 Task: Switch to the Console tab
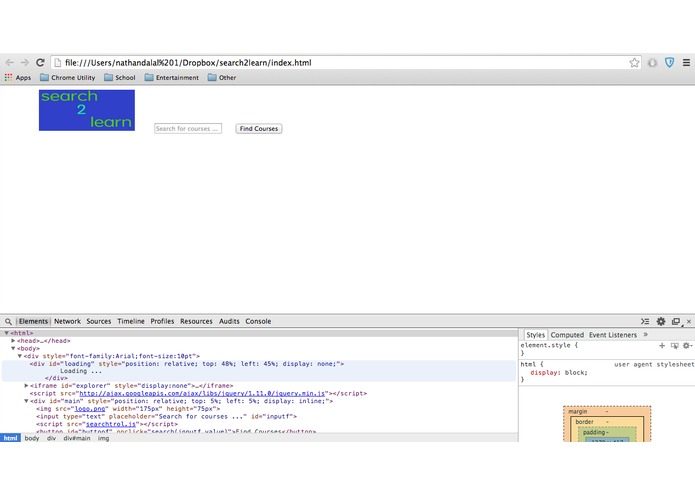click(258, 321)
